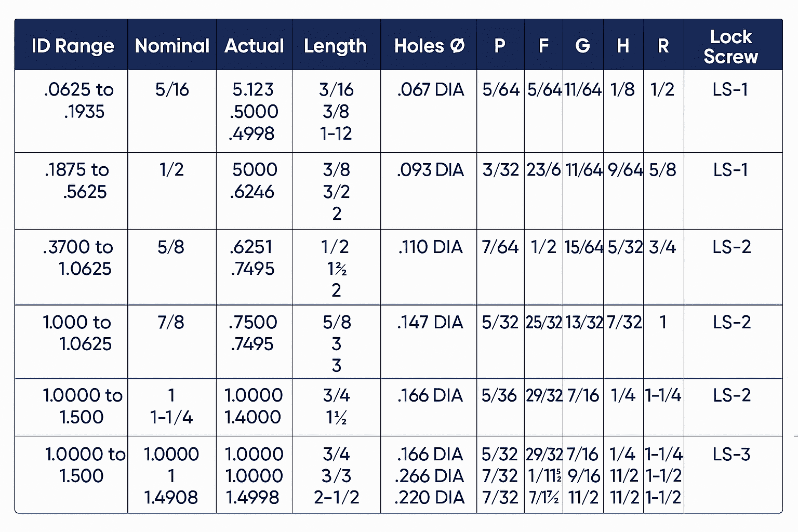Click the .110 DIA holes cell

430,247
